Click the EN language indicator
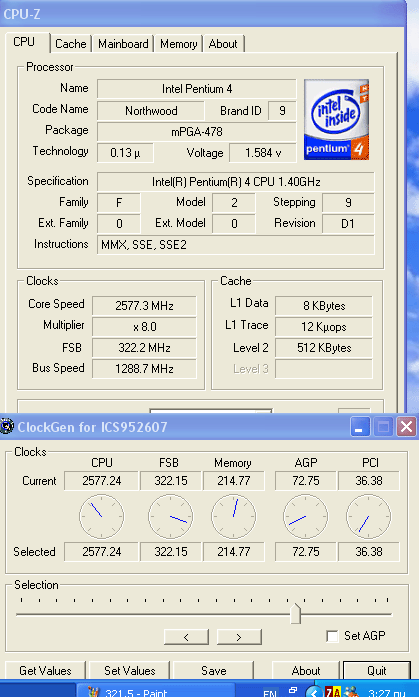419x697 pixels. (269, 693)
